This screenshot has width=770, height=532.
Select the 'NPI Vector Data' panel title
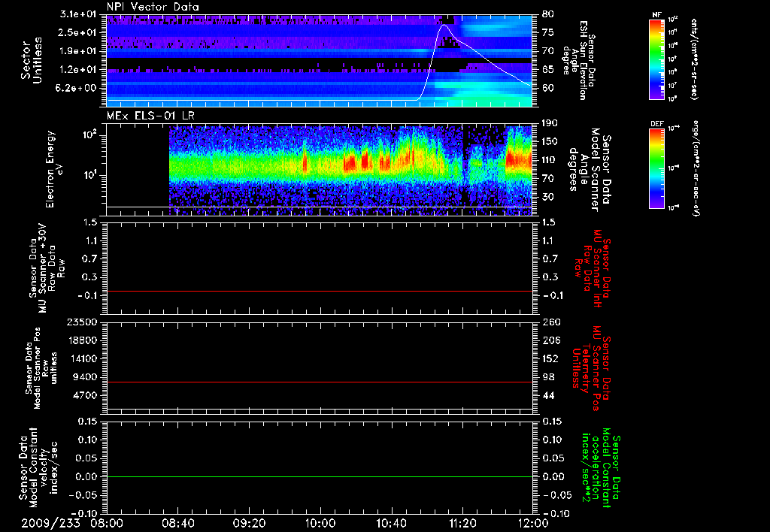[x=153, y=7]
